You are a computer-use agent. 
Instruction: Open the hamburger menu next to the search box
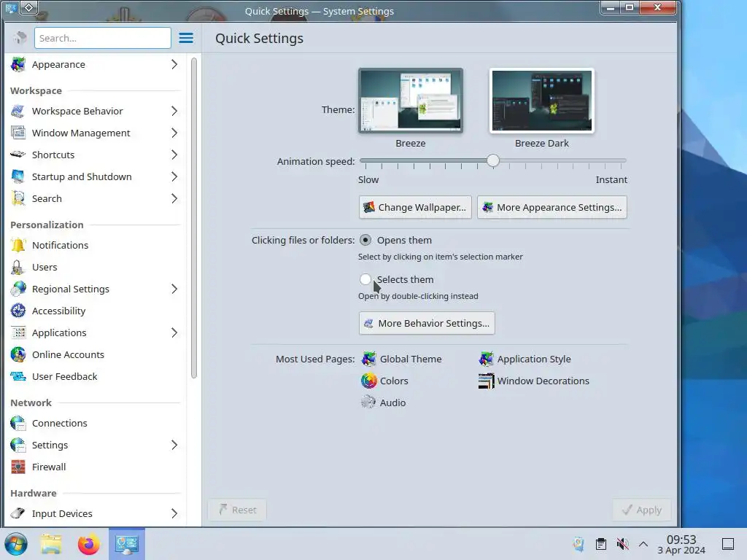(186, 38)
